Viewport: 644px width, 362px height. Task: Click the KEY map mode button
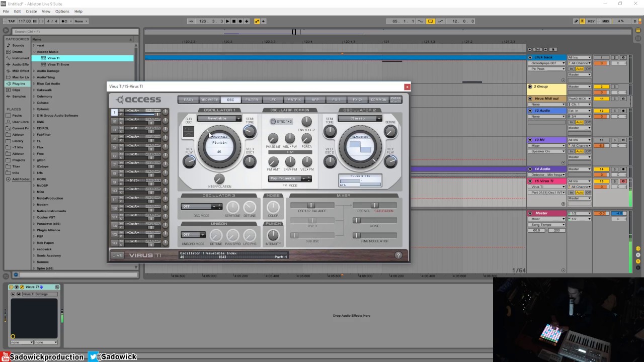point(591,21)
